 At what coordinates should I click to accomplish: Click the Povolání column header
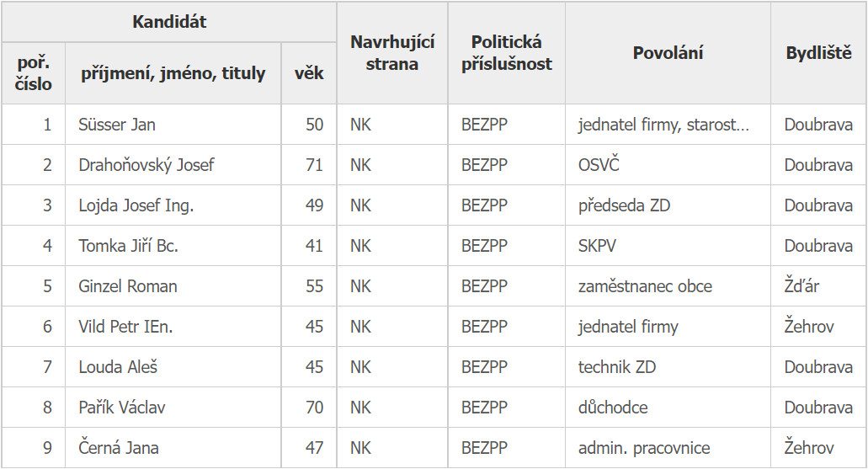click(x=668, y=53)
